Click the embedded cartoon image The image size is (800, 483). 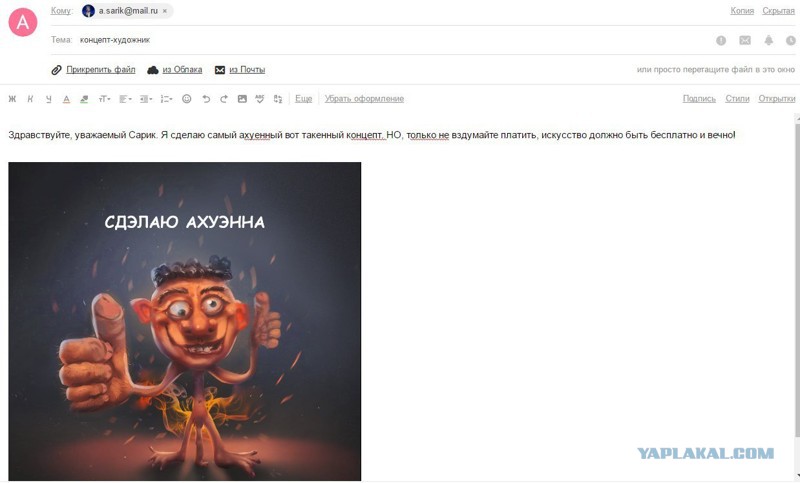[185, 321]
